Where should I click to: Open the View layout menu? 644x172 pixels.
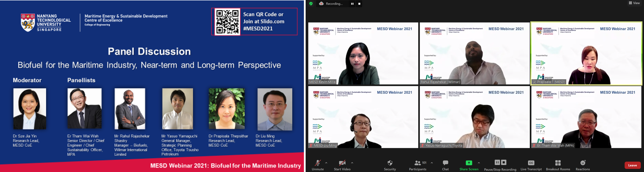(x=634, y=3)
